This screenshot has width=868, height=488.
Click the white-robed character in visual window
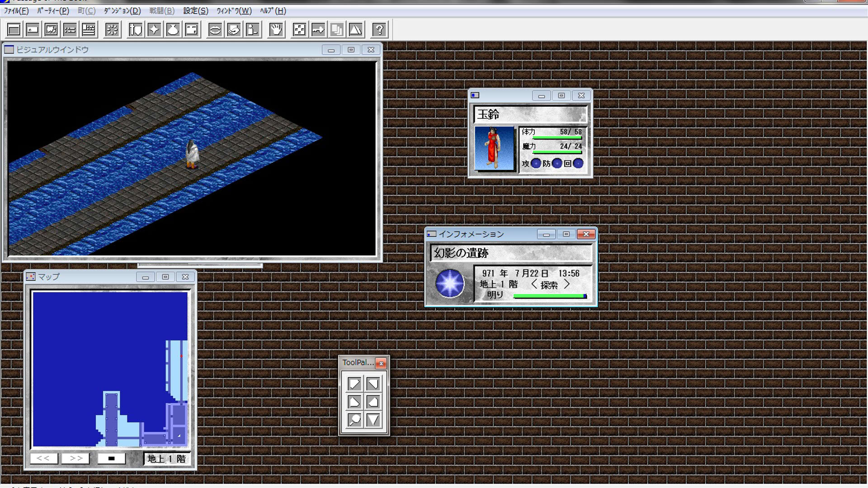(x=192, y=154)
